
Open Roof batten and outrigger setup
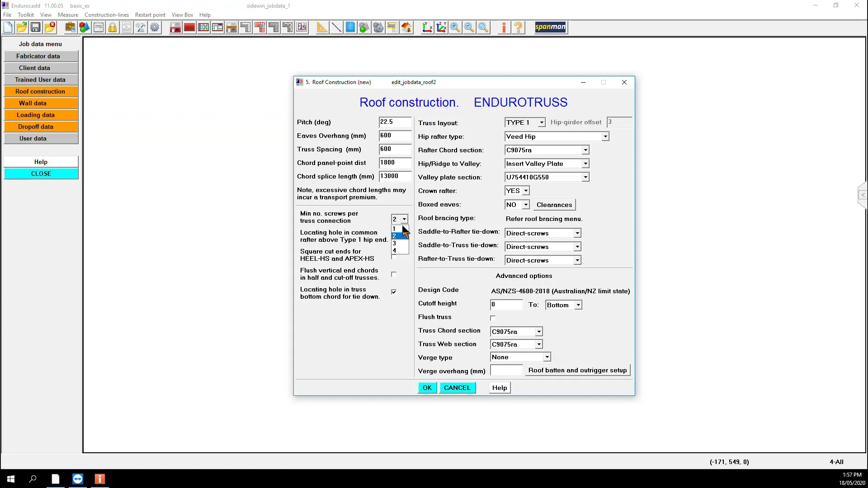(x=577, y=370)
